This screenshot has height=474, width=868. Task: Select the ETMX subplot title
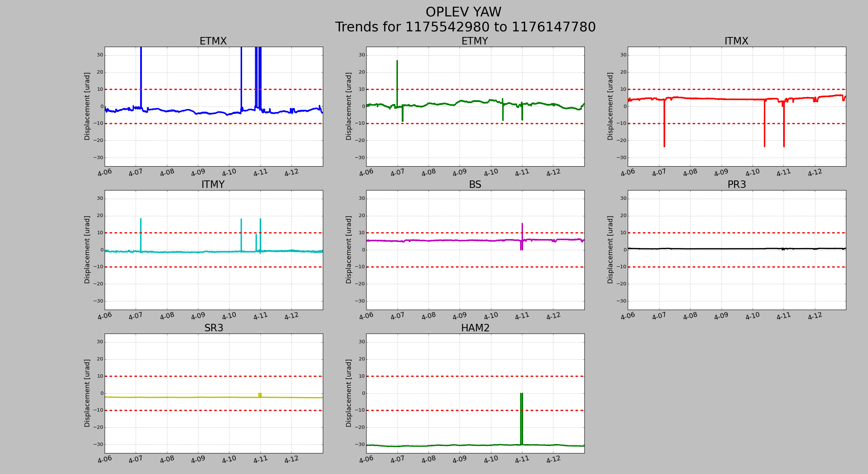[x=213, y=41]
